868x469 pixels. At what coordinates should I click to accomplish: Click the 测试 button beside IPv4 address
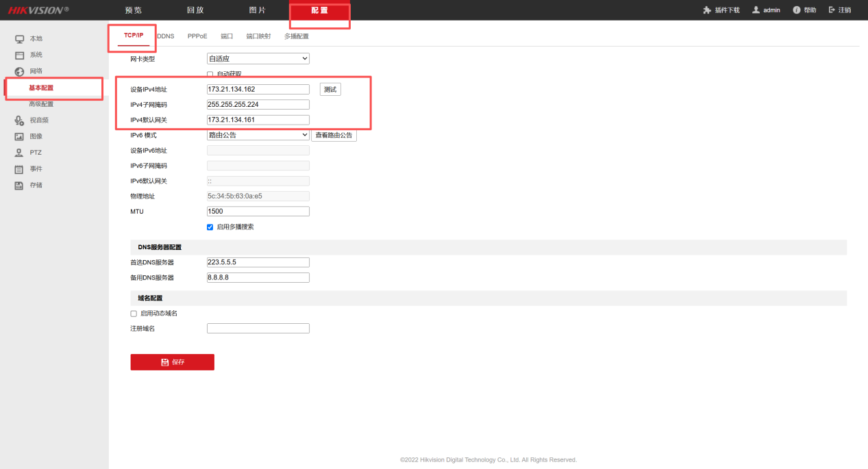330,90
